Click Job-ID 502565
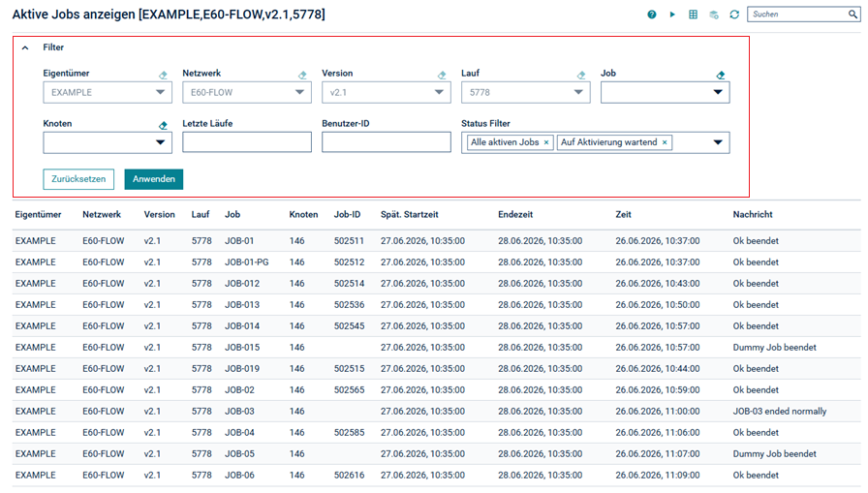The image size is (868, 493). click(350, 390)
